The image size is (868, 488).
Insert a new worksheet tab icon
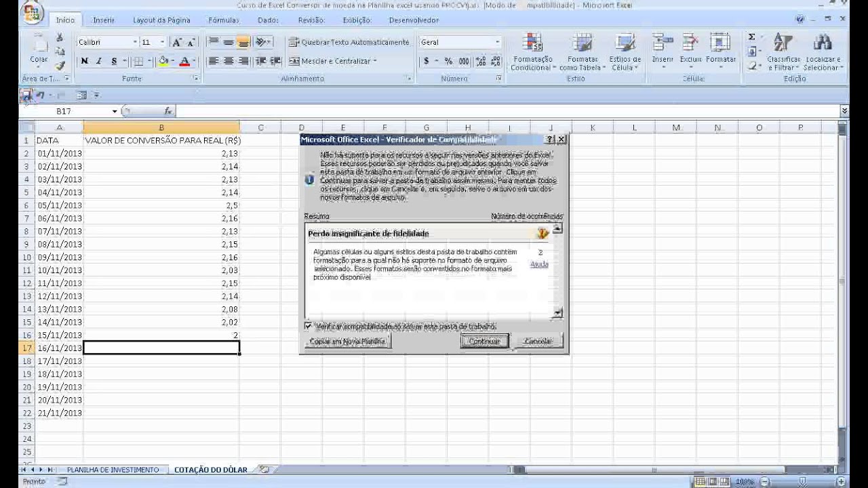pos(264,470)
